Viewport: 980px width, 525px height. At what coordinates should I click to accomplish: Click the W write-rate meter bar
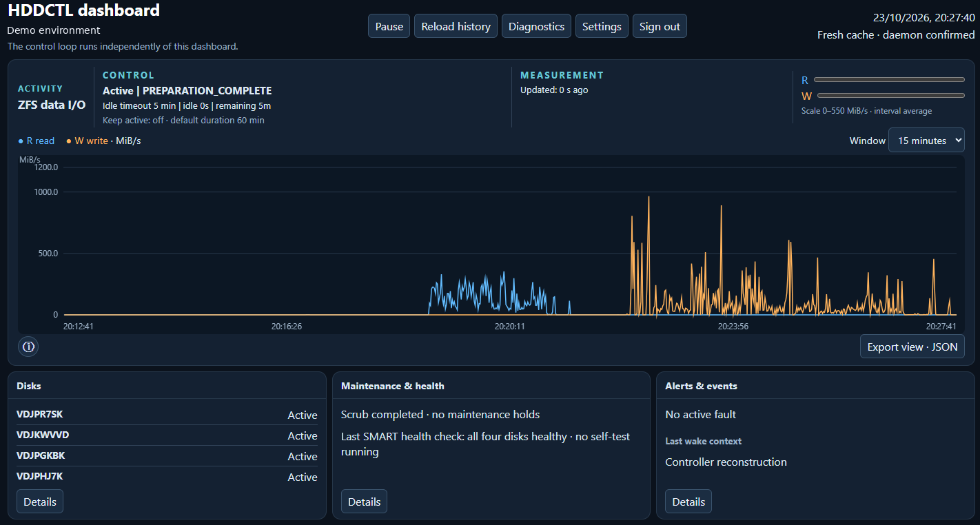pyautogui.click(x=891, y=96)
